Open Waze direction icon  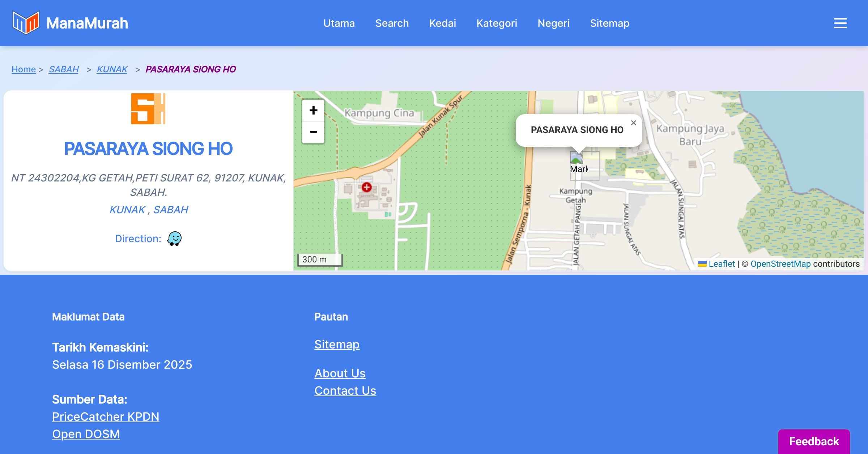click(174, 239)
